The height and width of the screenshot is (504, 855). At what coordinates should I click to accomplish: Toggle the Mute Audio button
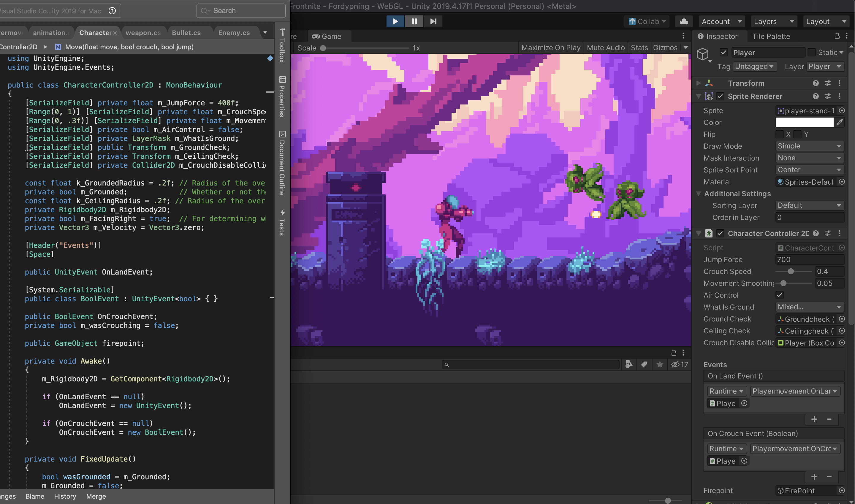(x=605, y=48)
